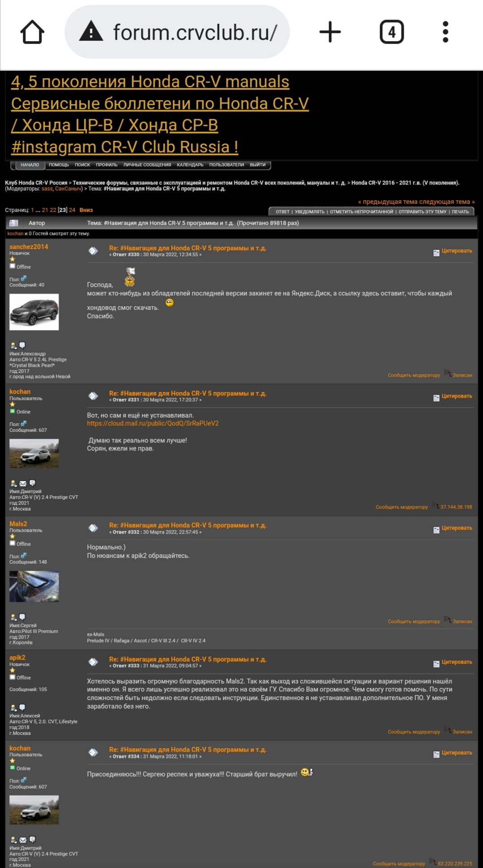
Task: Open reply #333 post title link
Action: (188, 660)
